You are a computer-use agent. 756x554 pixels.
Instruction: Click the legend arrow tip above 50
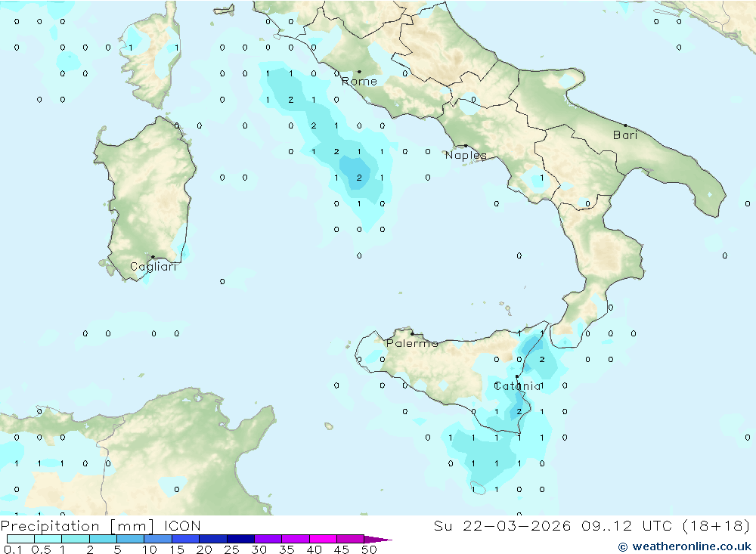378,540
